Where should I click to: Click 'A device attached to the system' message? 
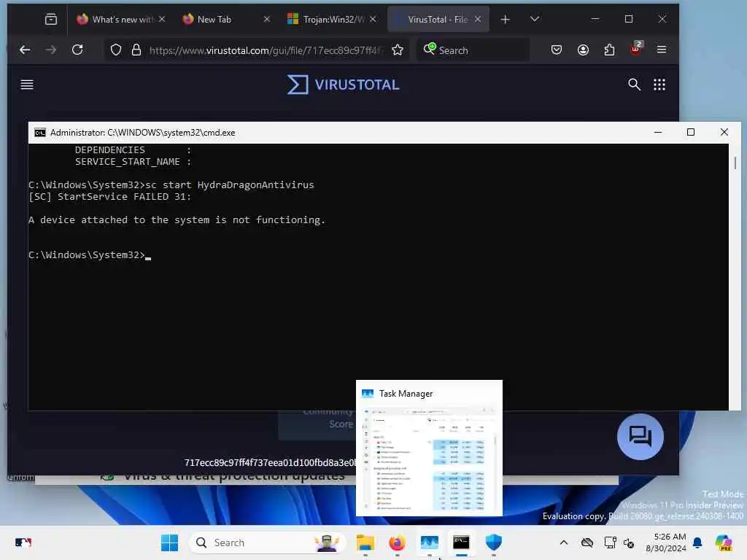(x=177, y=220)
